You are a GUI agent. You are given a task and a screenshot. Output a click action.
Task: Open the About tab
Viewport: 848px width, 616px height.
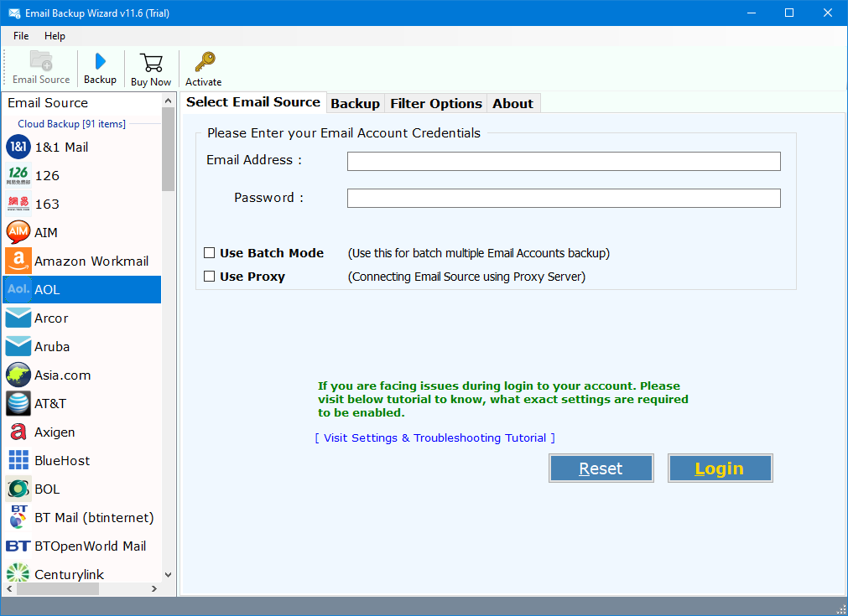coord(512,103)
